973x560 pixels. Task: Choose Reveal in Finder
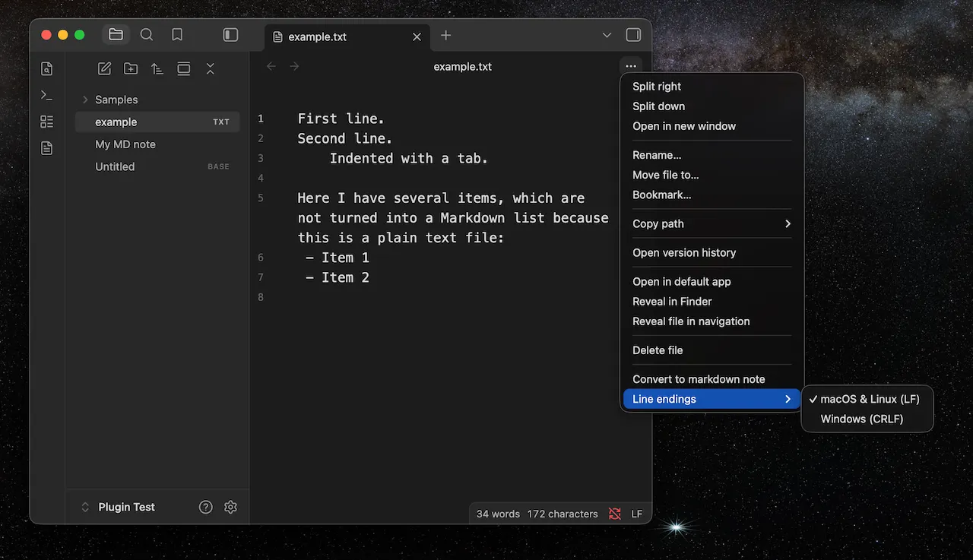coord(712,301)
